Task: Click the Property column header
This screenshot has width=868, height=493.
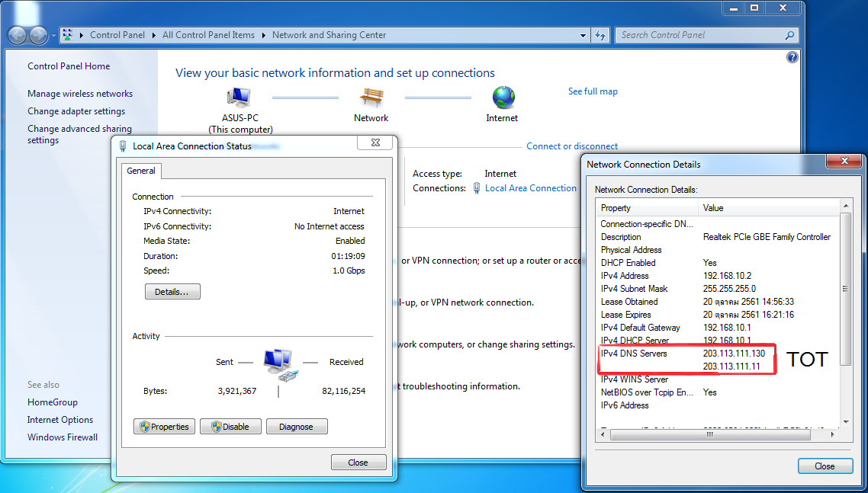Action: coord(646,208)
